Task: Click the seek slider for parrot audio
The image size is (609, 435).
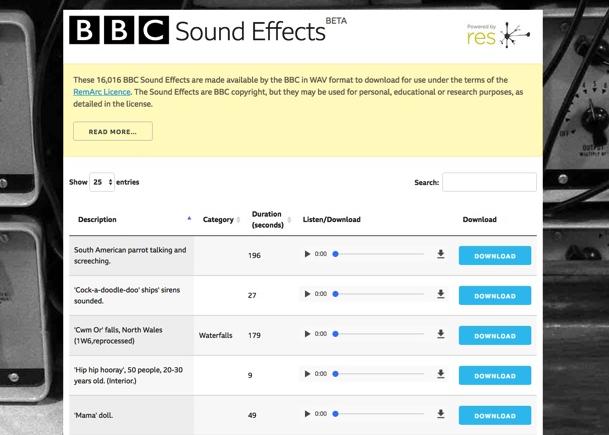Action: pyautogui.click(x=378, y=254)
